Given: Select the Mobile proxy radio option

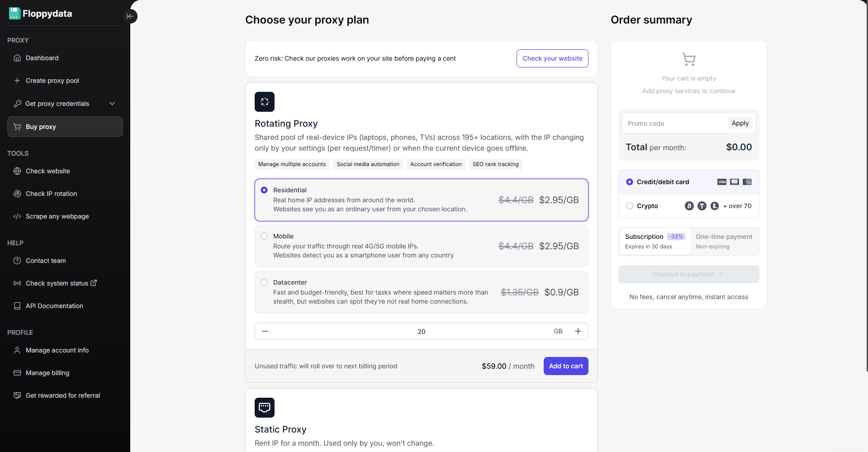Looking at the screenshot, I should point(264,236).
